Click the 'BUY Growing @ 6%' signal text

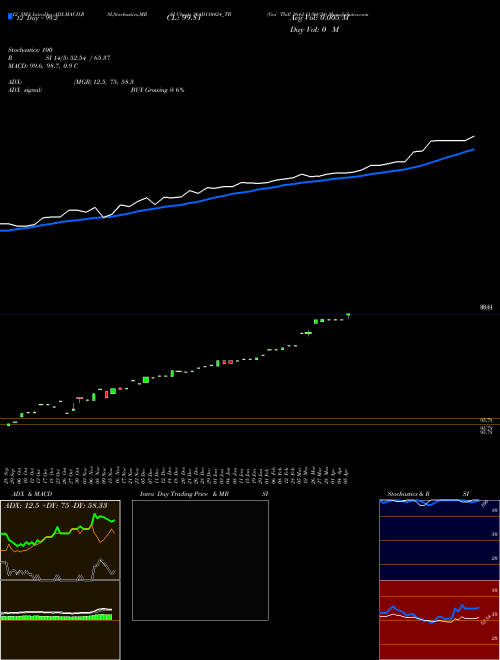[x=157, y=90]
